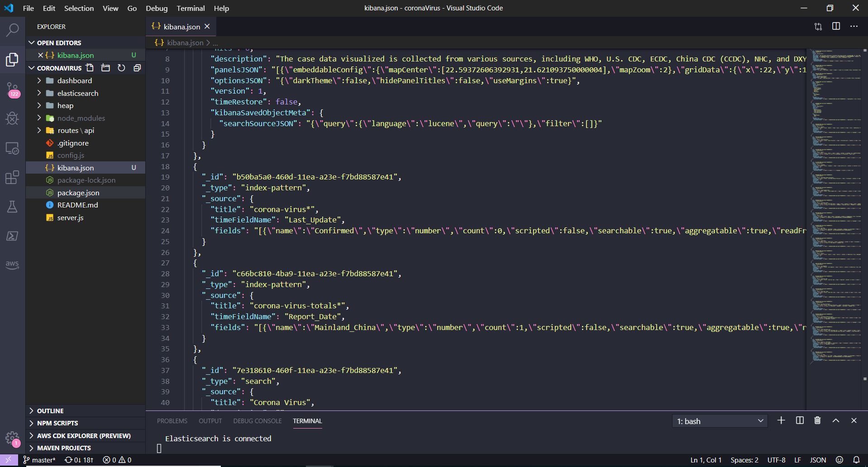The width and height of the screenshot is (868, 467).
Task: Close the kibana.json editor tab
Action: (x=207, y=27)
